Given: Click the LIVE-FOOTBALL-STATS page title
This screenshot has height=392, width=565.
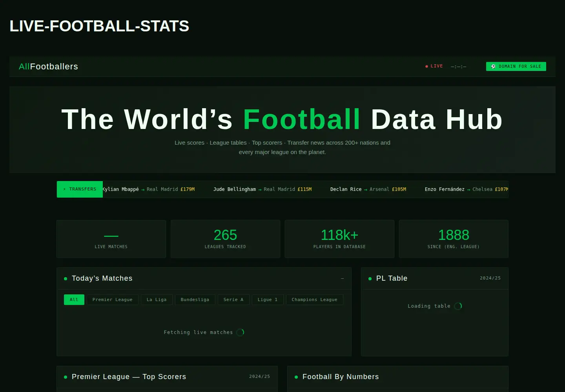Looking at the screenshot, I should click(x=99, y=26).
